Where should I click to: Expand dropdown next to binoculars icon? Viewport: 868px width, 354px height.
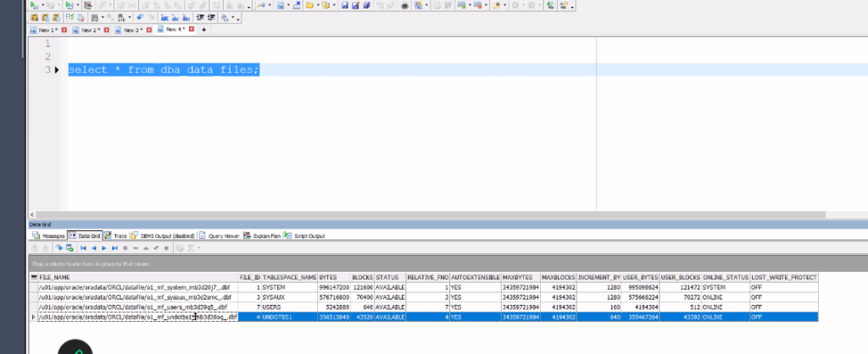pyautogui.click(x=103, y=17)
